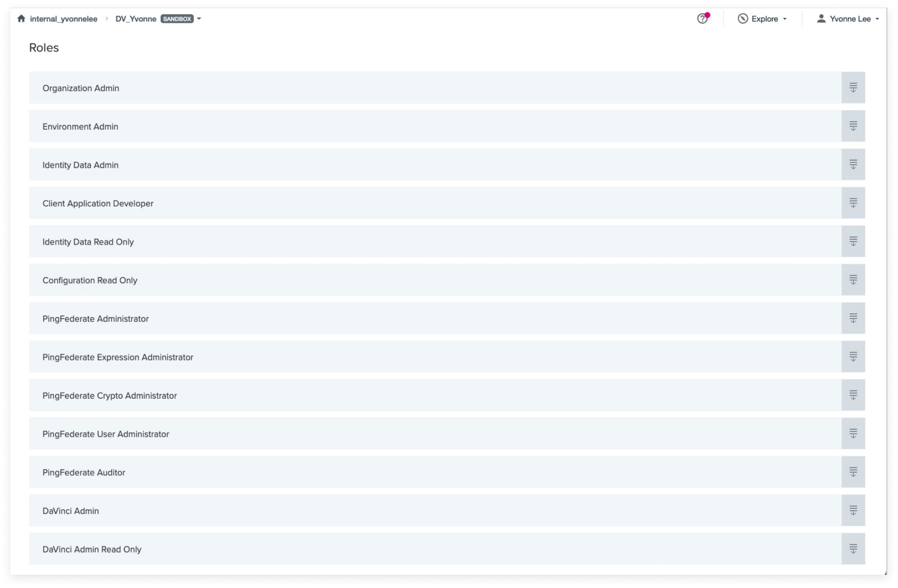
Task: Select the PingFederate Crypto Administrator text
Action: [109, 396]
